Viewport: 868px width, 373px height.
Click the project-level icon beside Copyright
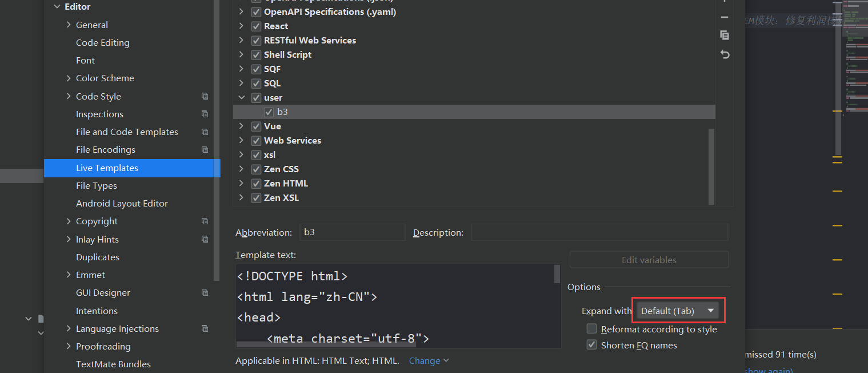click(x=205, y=221)
